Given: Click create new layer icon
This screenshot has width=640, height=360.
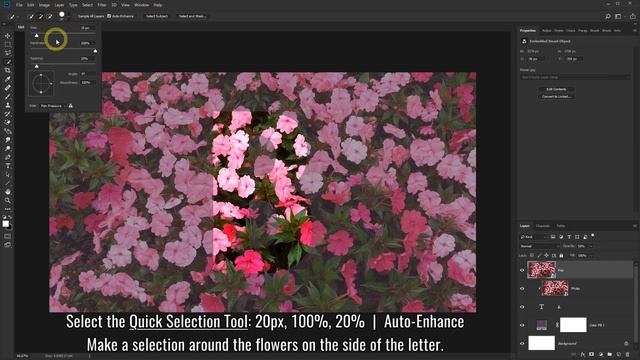Looking at the screenshot, I should (x=618, y=354).
